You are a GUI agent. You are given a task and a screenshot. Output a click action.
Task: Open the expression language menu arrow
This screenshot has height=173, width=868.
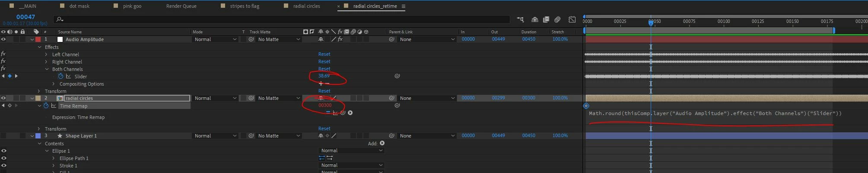coord(350,113)
